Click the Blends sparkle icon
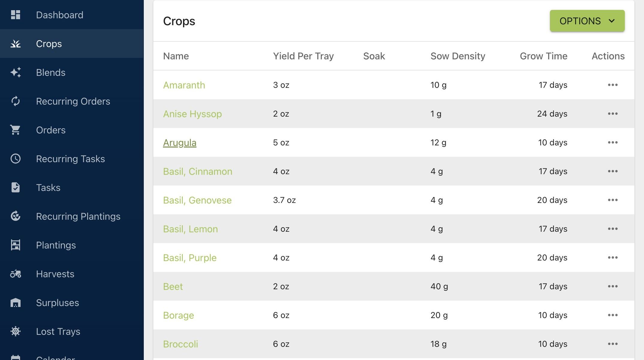644x360 pixels. coord(15,72)
